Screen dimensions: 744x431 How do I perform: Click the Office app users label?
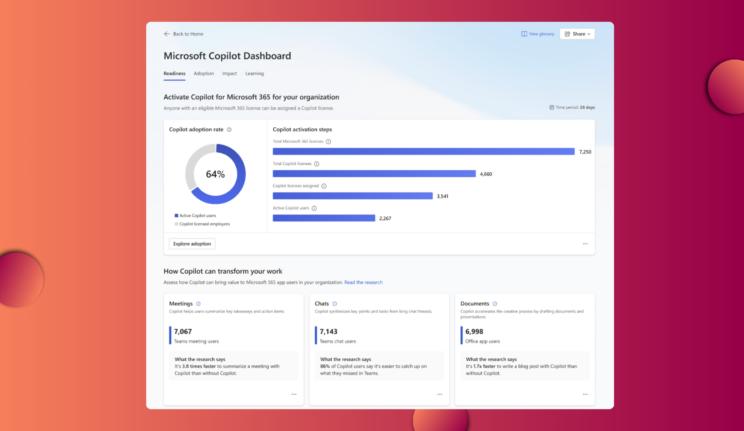tap(482, 341)
